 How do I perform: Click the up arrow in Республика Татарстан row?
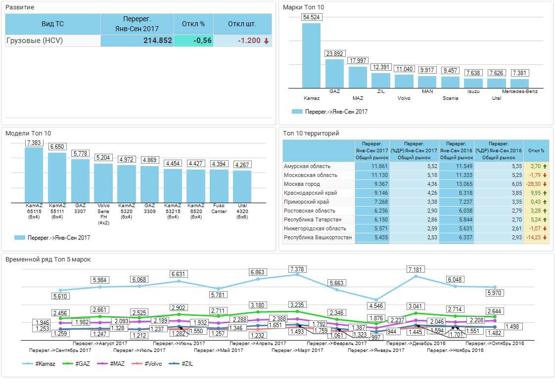545,219
